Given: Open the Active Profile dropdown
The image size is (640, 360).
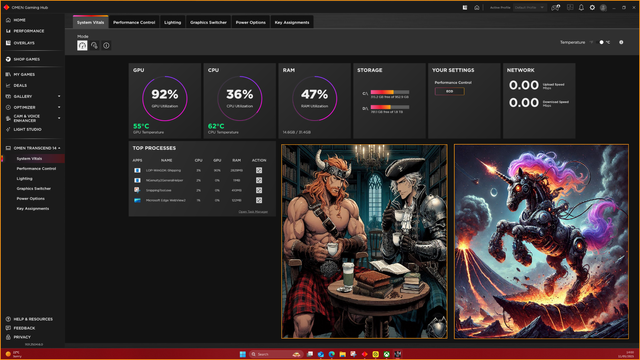Looking at the screenshot, I should pyautogui.click(x=529, y=7).
